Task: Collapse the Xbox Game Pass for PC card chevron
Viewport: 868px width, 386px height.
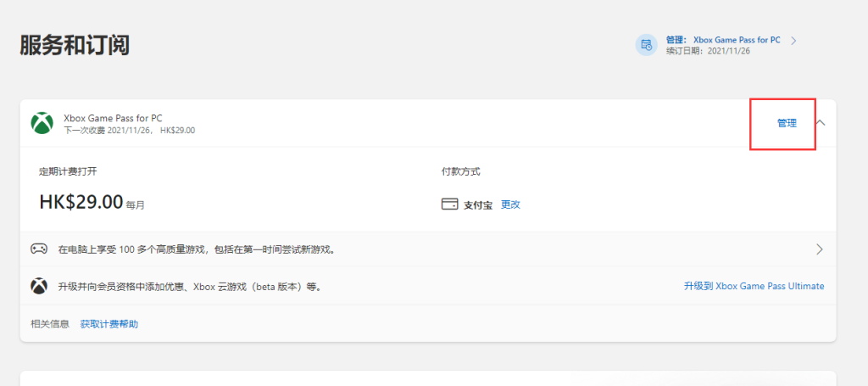Action: click(821, 123)
